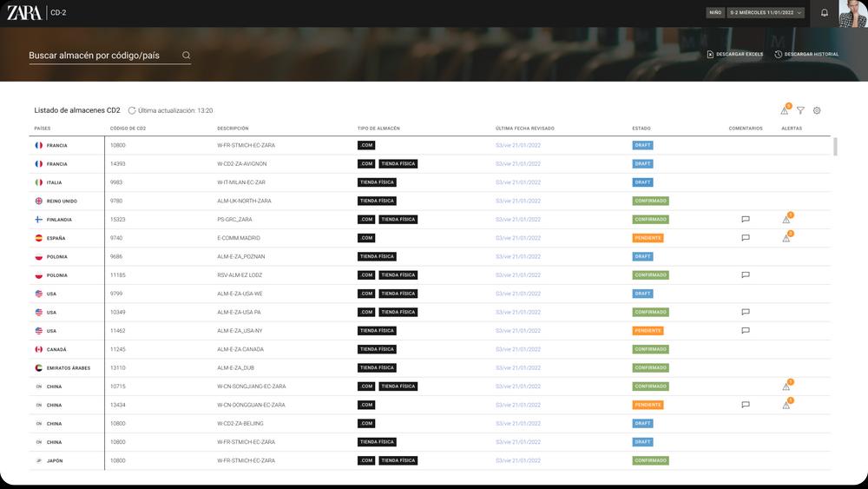
Task: Open comment icon in Finlandia row
Action: tap(746, 219)
